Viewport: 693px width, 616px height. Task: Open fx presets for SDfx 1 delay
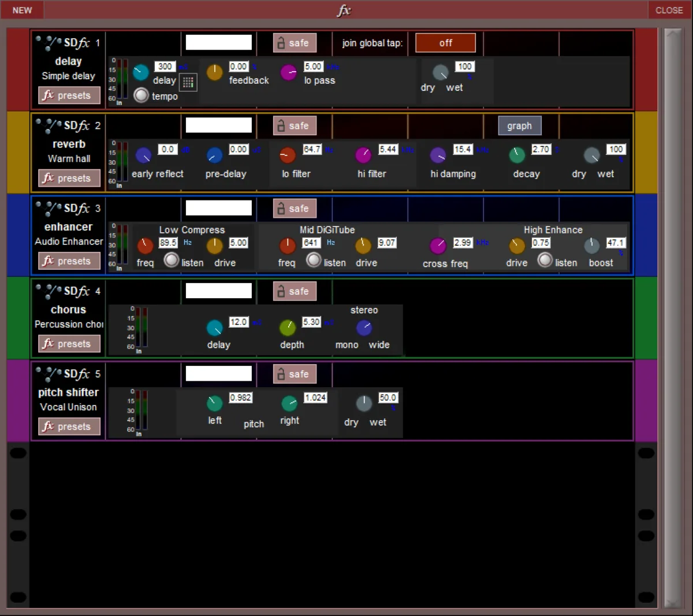(x=69, y=95)
